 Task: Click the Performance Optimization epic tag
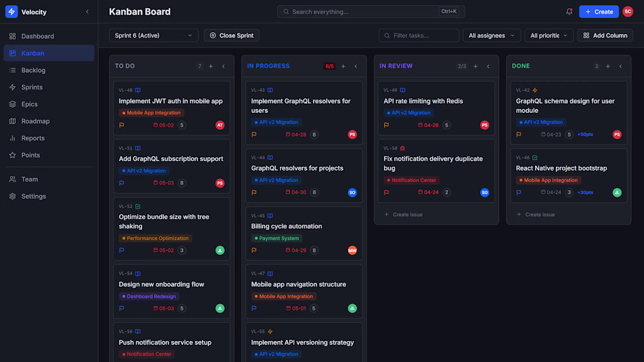155,238
